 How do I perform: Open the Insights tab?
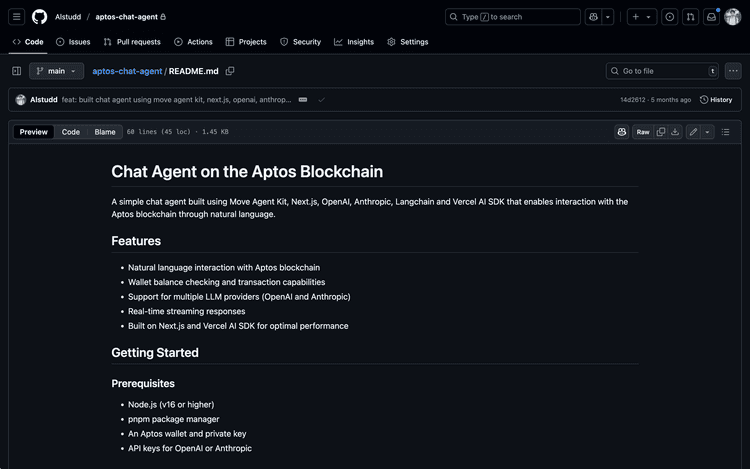tap(354, 42)
